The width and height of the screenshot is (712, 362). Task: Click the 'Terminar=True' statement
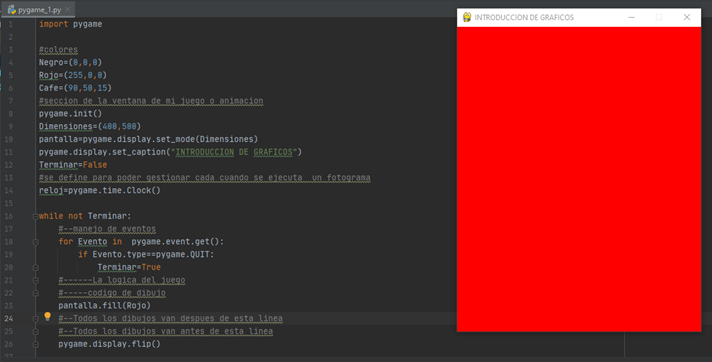click(x=129, y=267)
